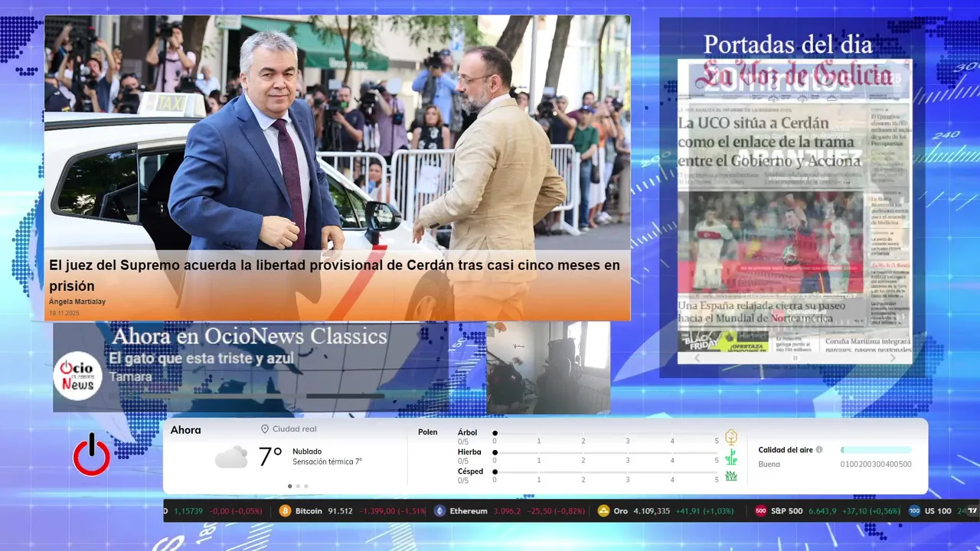Click the grass pollen icon in Césped row
Image resolution: width=980 pixels, height=551 pixels.
click(731, 476)
